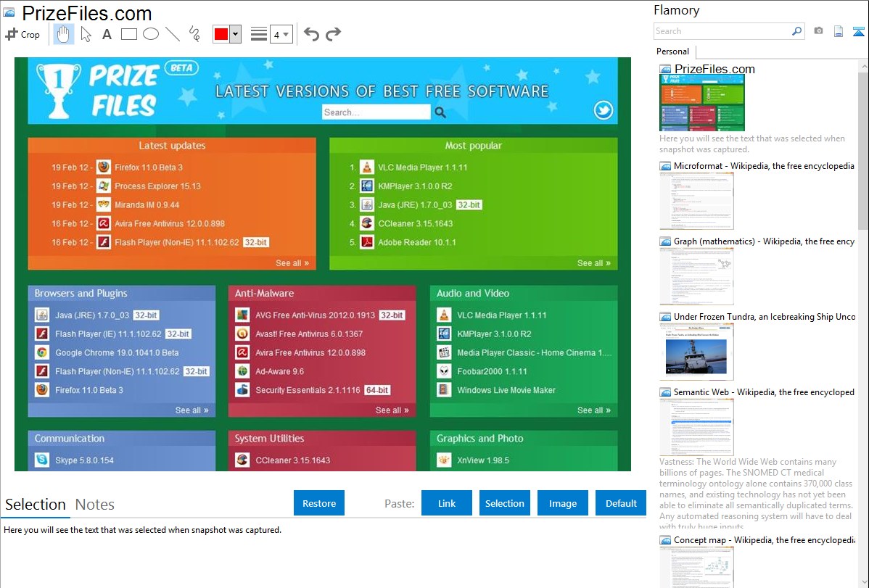The width and height of the screenshot is (869, 588).
Task: Open Security Essentials 2.1.1116 link
Action: pyautogui.click(x=308, y=390)
